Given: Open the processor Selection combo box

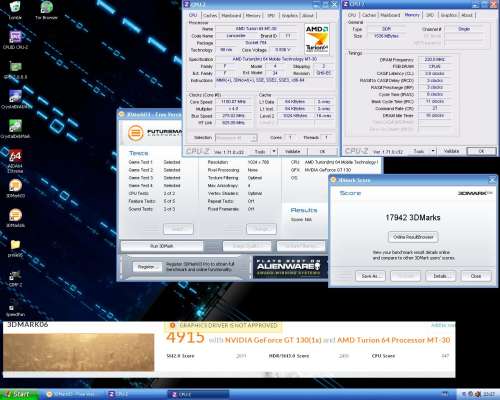Looking at the screenshot, I should click(236, 138).
